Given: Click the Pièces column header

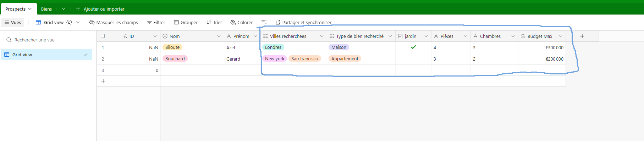Looking at the screenshot, I should click(x=451, y=36).
